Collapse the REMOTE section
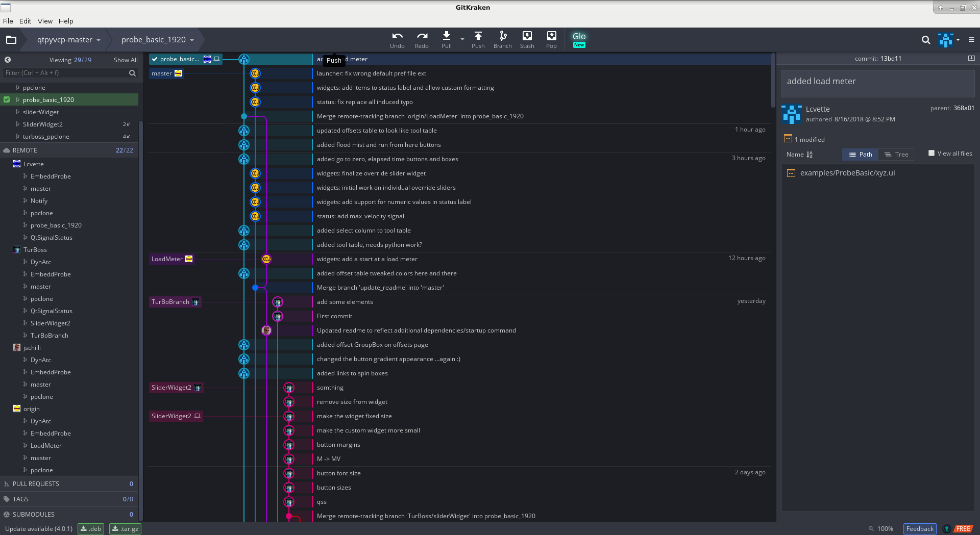This screenshot has height=535, width=980. [69, 150]
